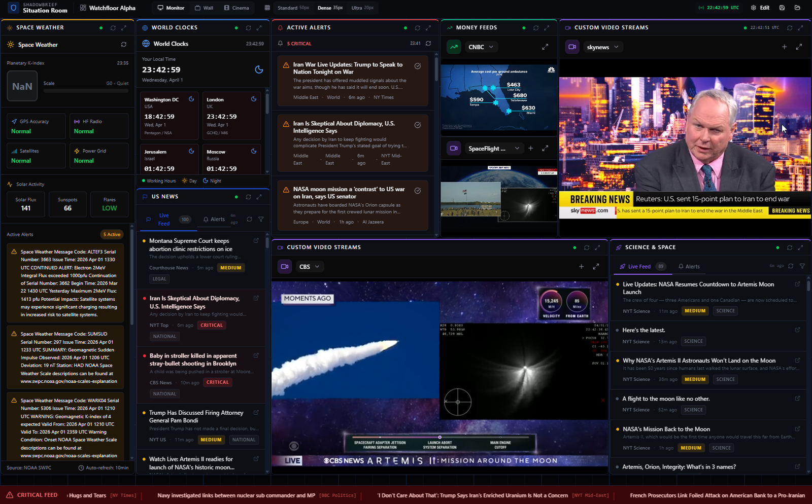Toggle Washington DC clock day/night icon
812x504 pixels.
191,99
